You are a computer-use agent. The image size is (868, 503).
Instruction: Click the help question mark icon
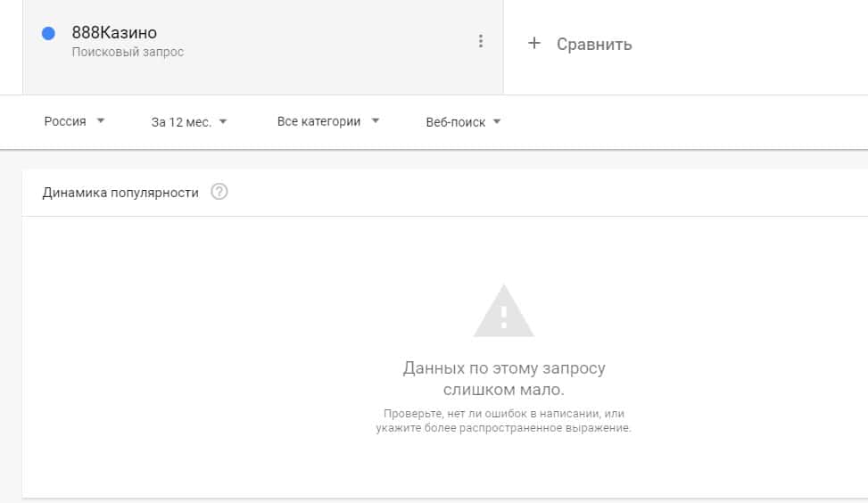[219, 192]
